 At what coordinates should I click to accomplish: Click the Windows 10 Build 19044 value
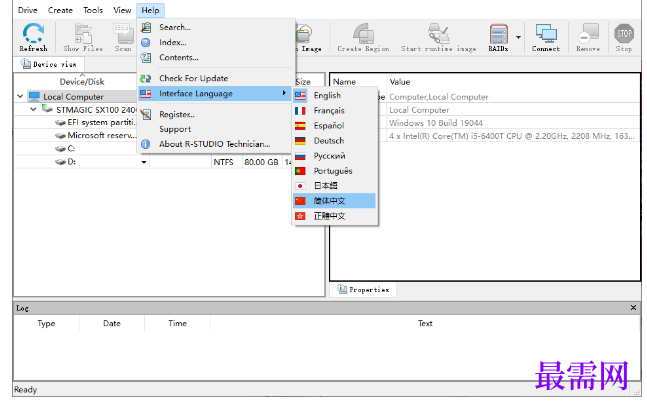[x=436, y=123]
